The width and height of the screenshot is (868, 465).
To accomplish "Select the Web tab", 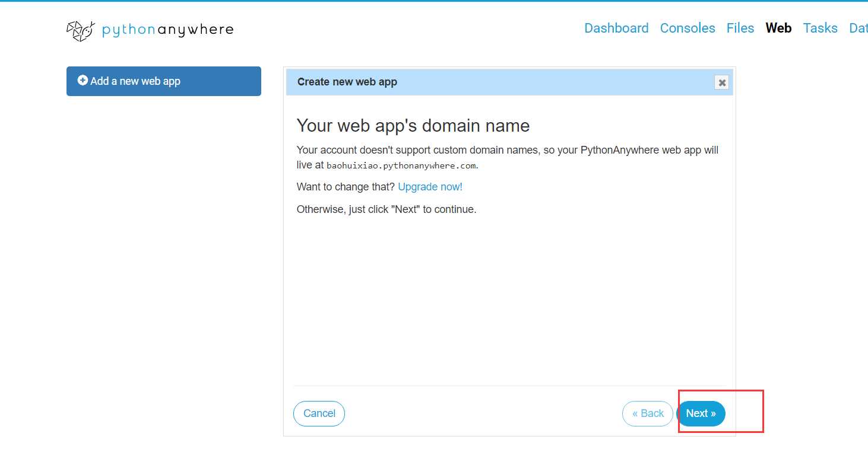I will 778,28.
